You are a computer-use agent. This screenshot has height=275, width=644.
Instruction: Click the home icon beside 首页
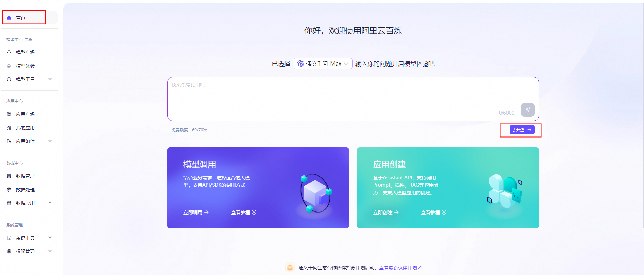click(x=9, y=18)
